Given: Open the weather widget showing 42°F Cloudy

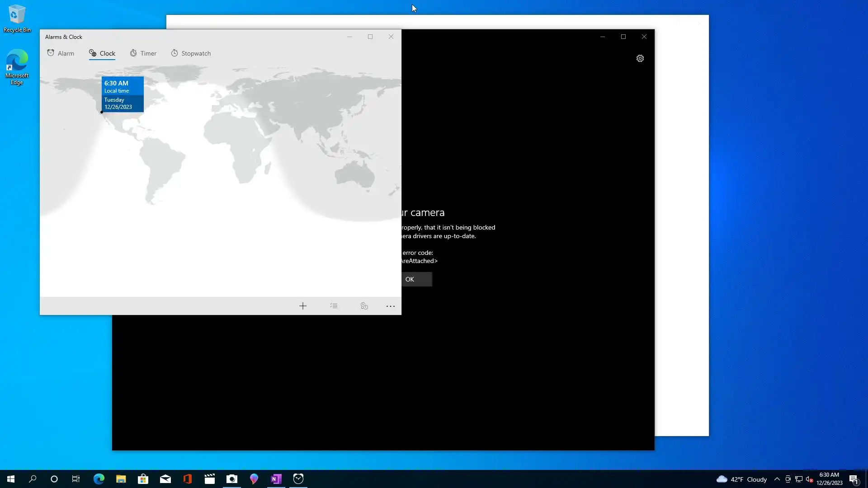Looking at the screenshot, I should pyautogui.click(x=741, y=479).
